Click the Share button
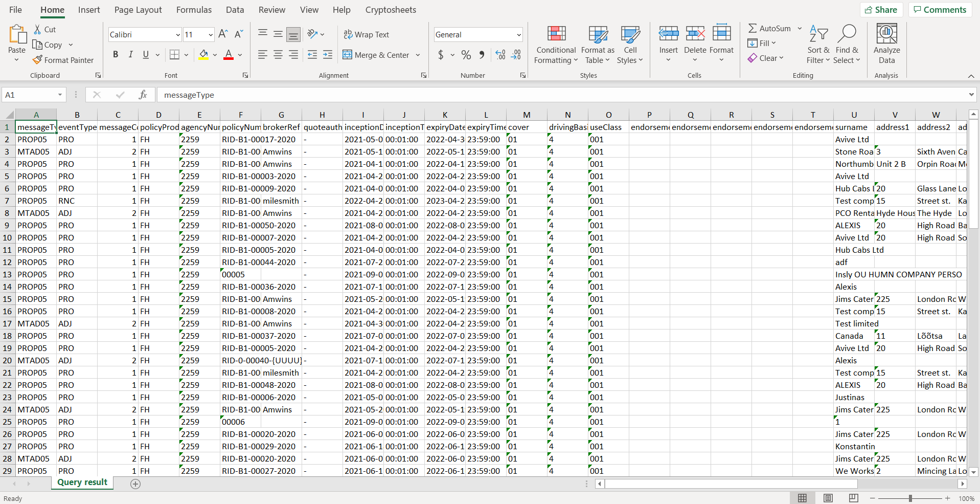This screenshot has width=980, height=504. tap(881, 10)
